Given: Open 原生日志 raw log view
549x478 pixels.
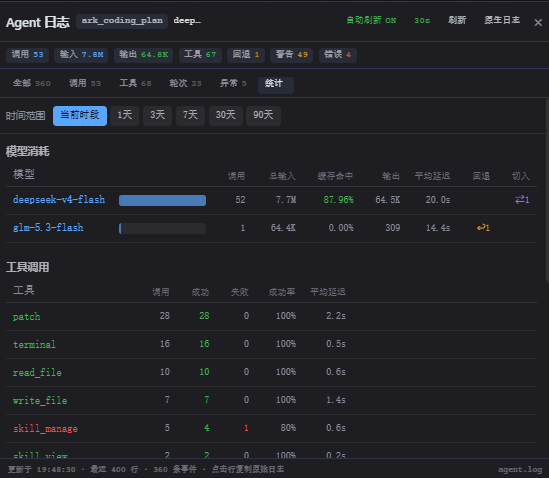Looking at the screenshot, I should [502, 20].
